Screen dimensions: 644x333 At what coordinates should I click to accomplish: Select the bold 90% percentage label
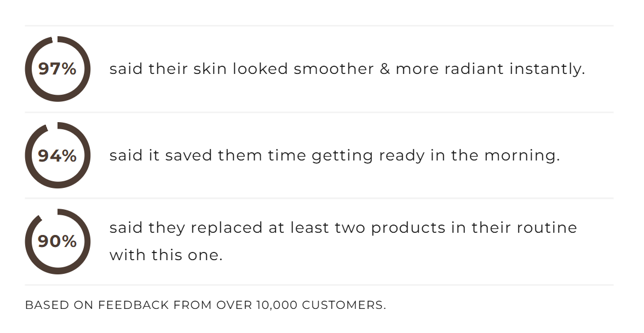pyautogui.click(x=58, y=242)
